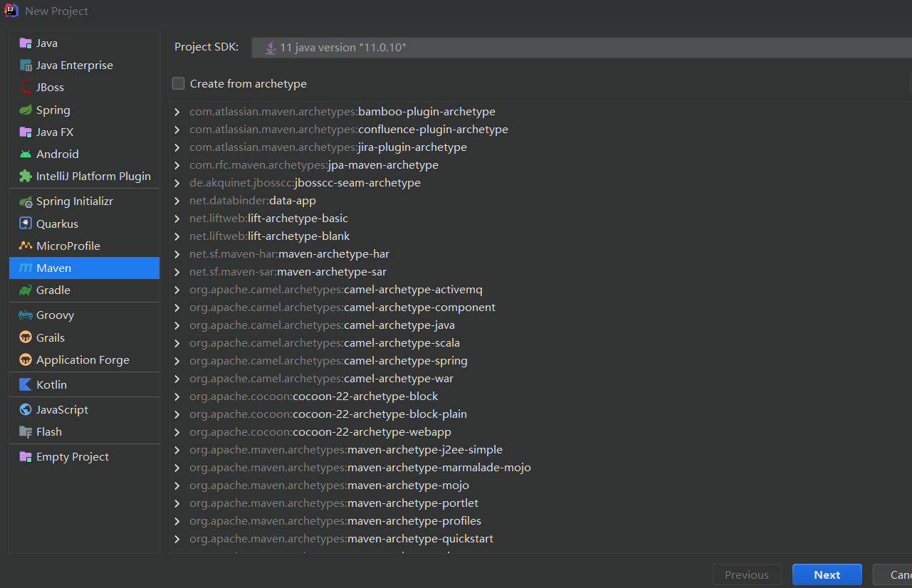Screen dimensions: 912x588
Task: Expand the jira-plugin-archetype node
Action: click(177, 147)
